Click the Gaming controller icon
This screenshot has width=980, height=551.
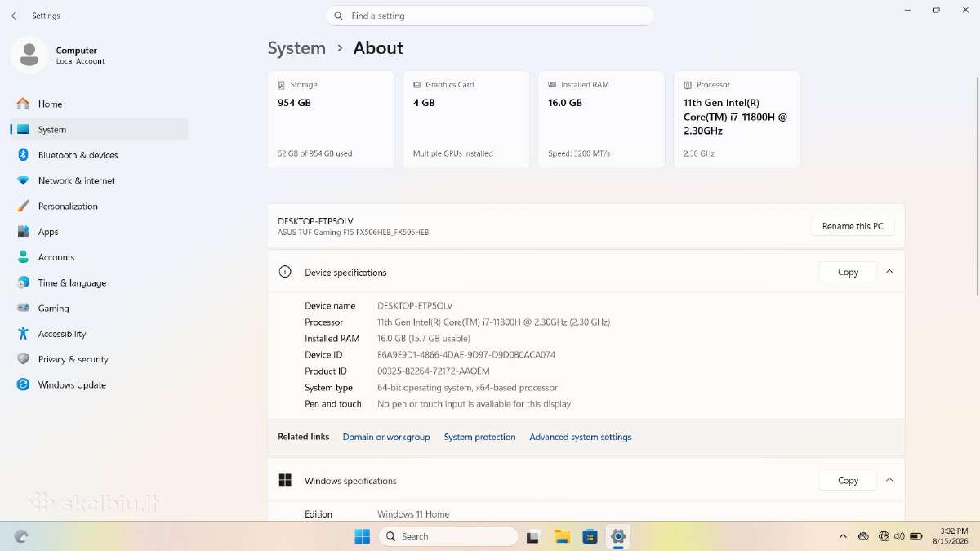click(23, 308)
